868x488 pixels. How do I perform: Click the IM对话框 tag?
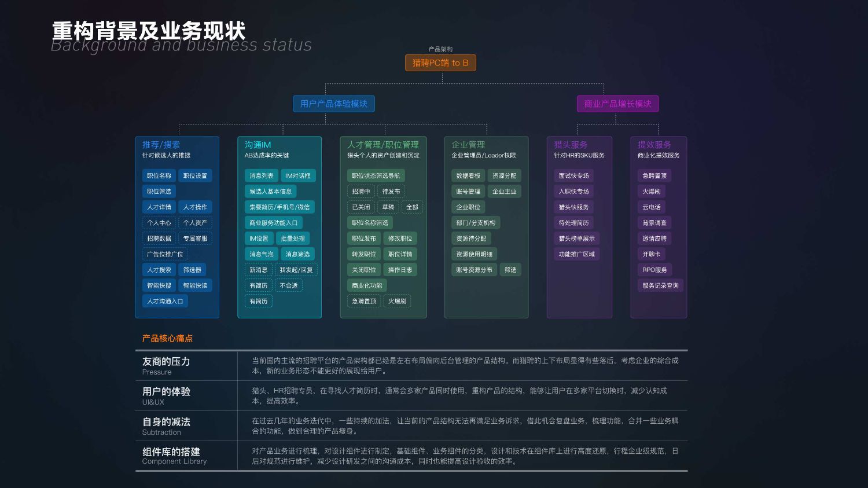[x=298, y=176]
